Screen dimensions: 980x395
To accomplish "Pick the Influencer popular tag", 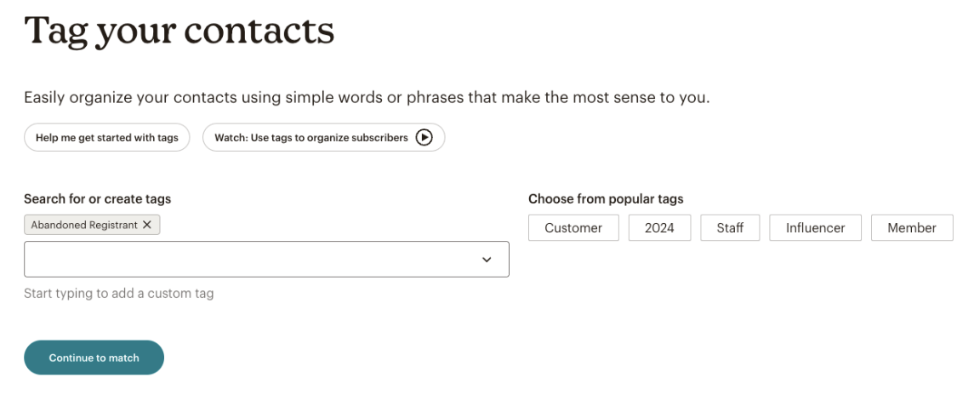I will (x=815, y=228).
